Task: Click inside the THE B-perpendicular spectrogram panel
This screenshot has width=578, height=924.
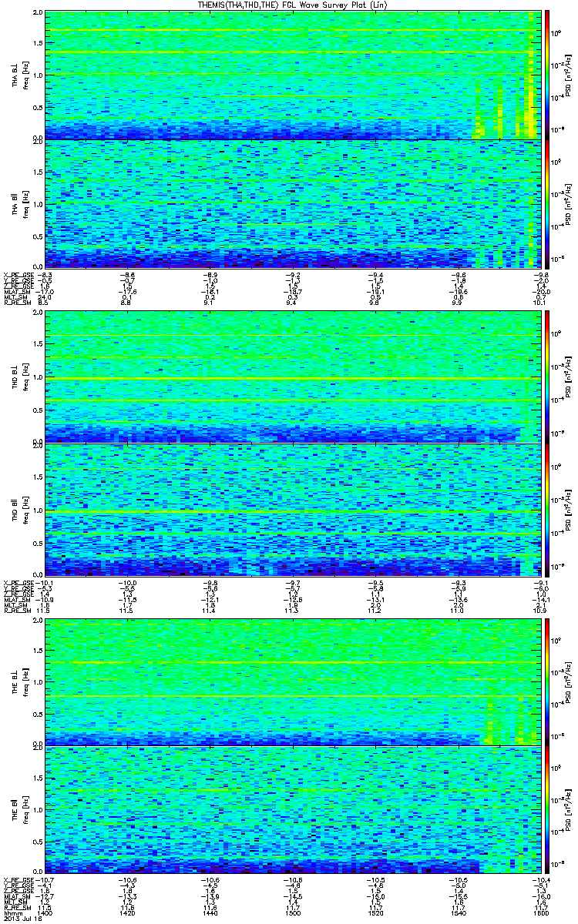Action: point(292,679)
